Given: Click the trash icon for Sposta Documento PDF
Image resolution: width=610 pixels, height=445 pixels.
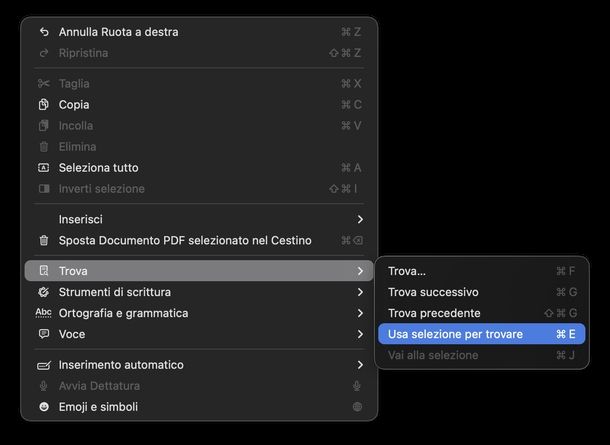Looking at the screenshot, I should tap(43, 241).
